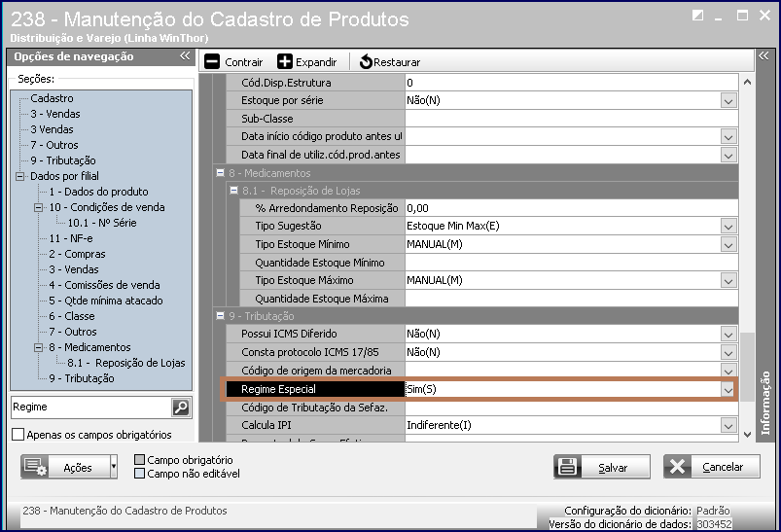Open the Tipo Estoque Máximo dropdown arrow
The height and width of the screenshot is (532, 781).
[728, 280]
